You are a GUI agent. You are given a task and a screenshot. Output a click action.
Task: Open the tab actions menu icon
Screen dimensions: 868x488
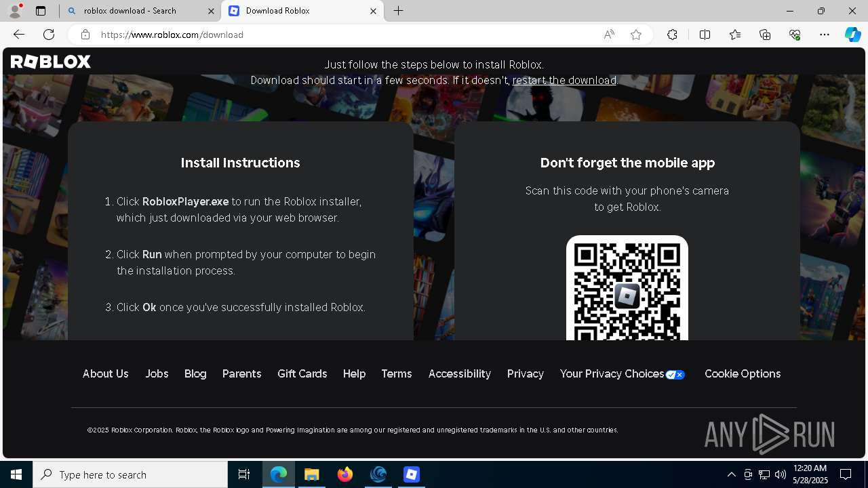click(41, 11)
